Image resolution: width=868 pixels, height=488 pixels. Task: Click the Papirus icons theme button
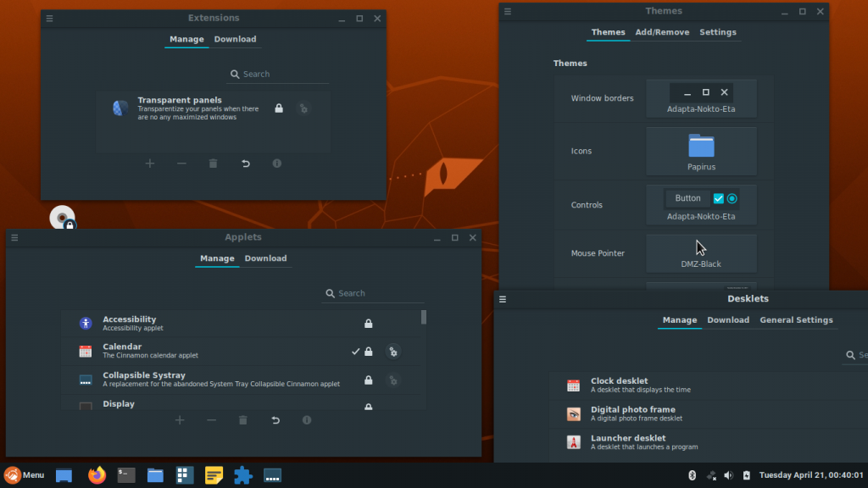tap(701, 151)
